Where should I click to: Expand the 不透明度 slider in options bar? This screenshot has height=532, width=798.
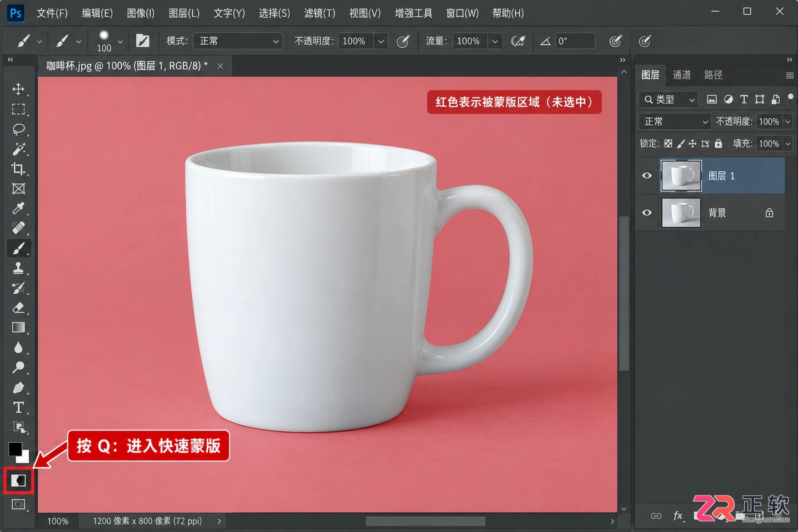(381, 41)
